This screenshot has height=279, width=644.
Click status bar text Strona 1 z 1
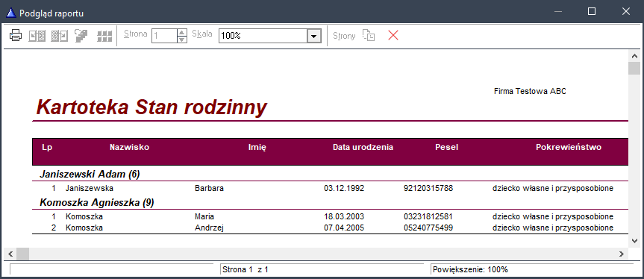[x=246, y=269]
